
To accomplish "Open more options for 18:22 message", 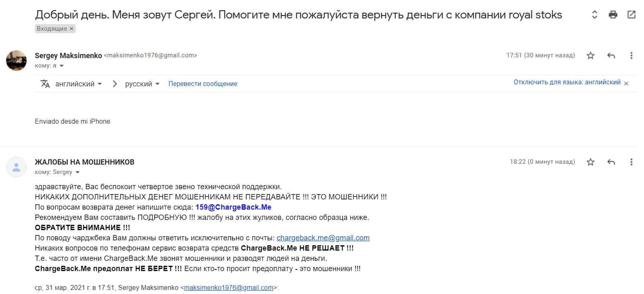I will click(631, 162).
